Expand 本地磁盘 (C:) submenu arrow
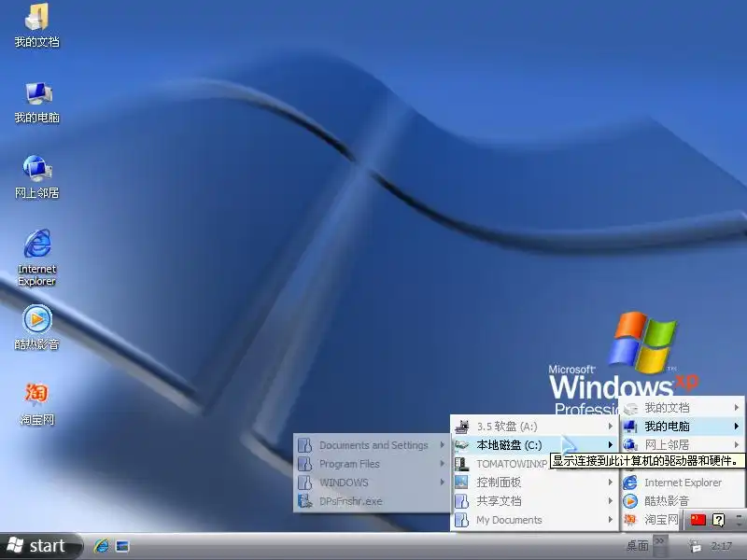Image resolution: width=747 pixels, height=560 pixels. pos(611,445)
